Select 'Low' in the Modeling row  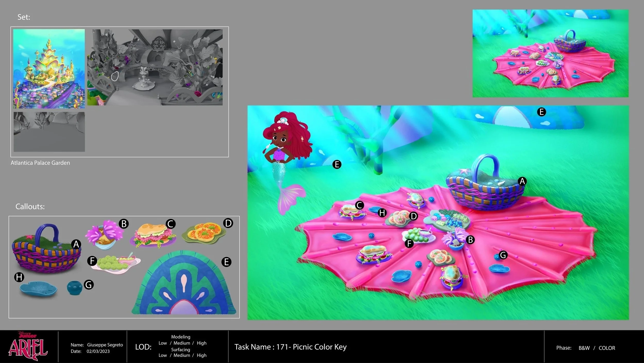[163, 343]
